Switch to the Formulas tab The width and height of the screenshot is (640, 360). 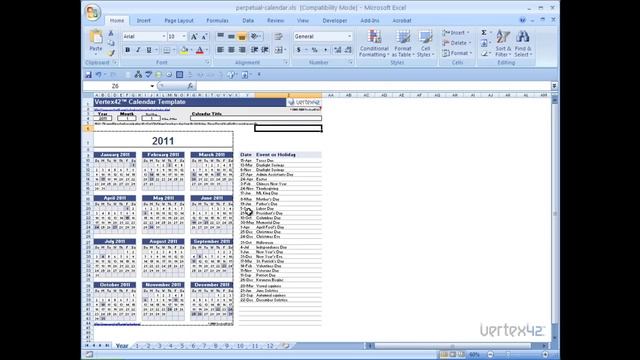(217, 20)
